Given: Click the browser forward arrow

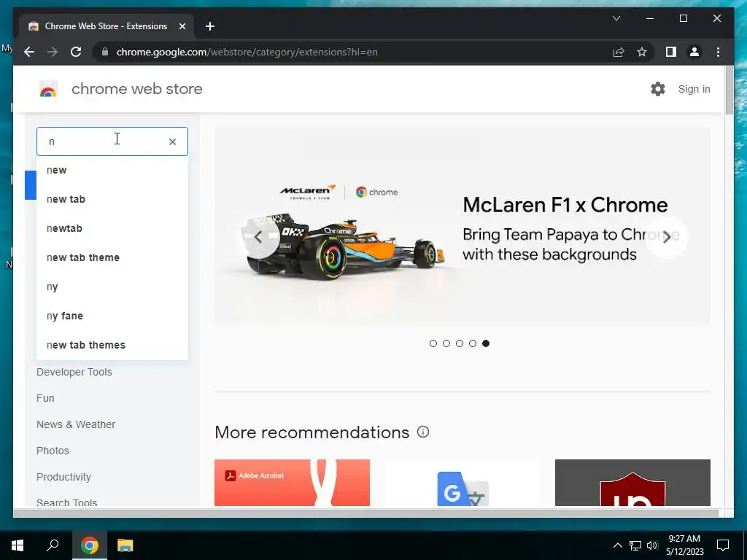Looking at the screenshot, I should point(53,52).
